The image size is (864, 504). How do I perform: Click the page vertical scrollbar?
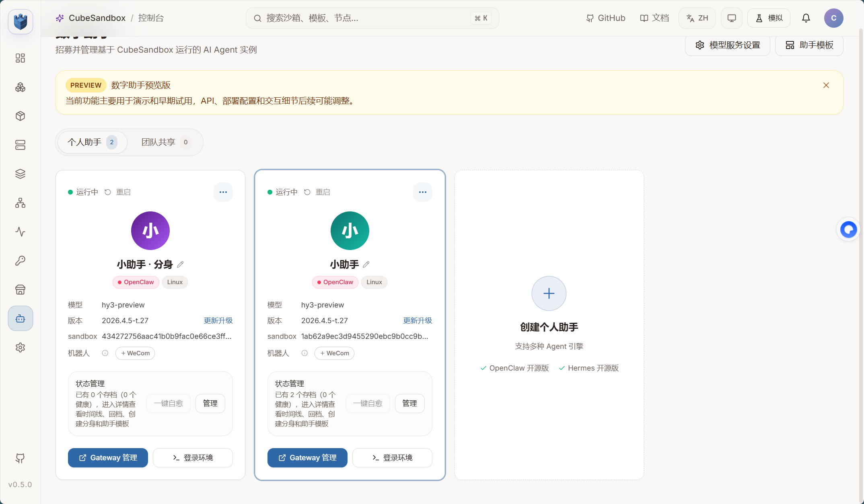point(861,265)
